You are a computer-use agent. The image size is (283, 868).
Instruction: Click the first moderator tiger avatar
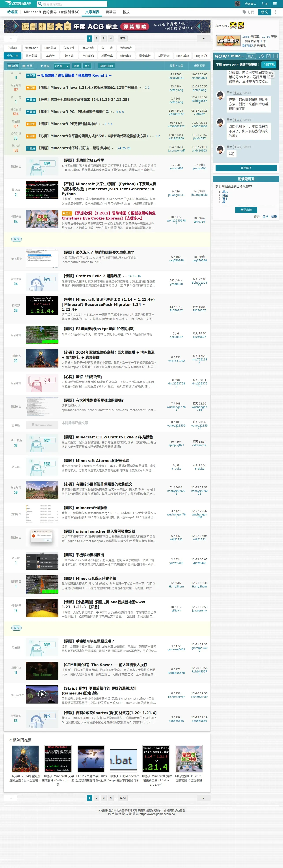click(x=233, y=25)
